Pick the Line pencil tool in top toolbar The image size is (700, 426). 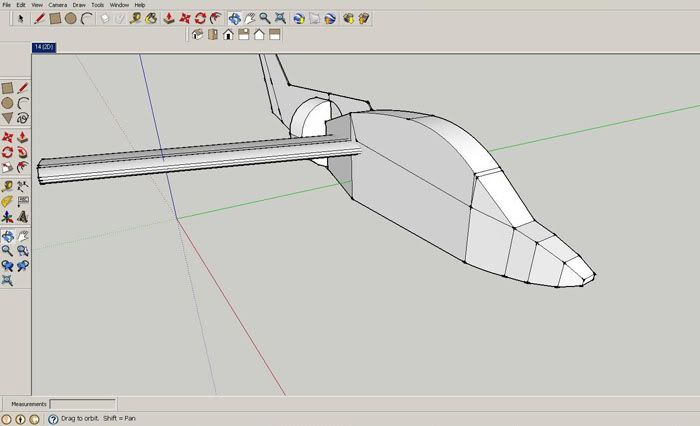(x=39, y=19)
